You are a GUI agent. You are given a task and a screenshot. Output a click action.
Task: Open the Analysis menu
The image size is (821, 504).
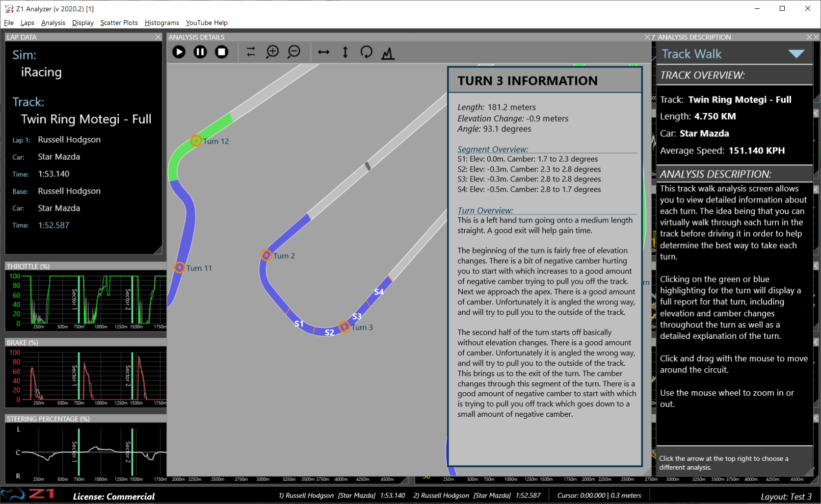pyautogui.click(x=53, y=23)
